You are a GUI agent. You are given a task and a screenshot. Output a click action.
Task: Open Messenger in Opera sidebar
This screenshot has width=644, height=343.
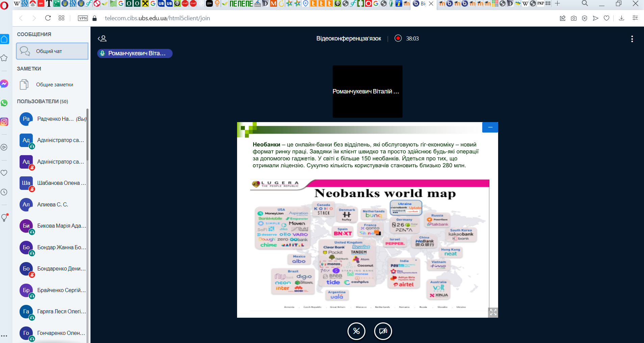(4, 84)
